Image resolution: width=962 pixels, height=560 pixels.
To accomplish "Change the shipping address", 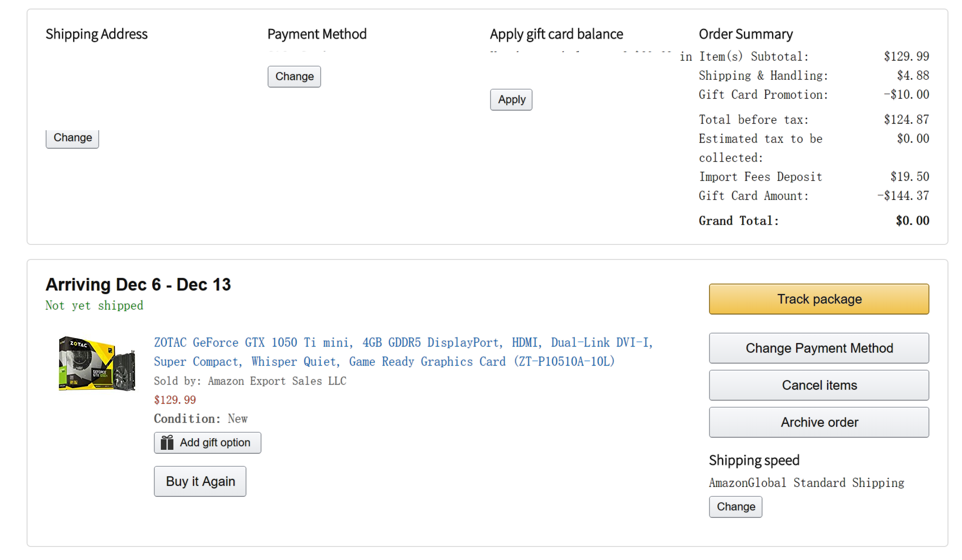I will pos(72,138).
